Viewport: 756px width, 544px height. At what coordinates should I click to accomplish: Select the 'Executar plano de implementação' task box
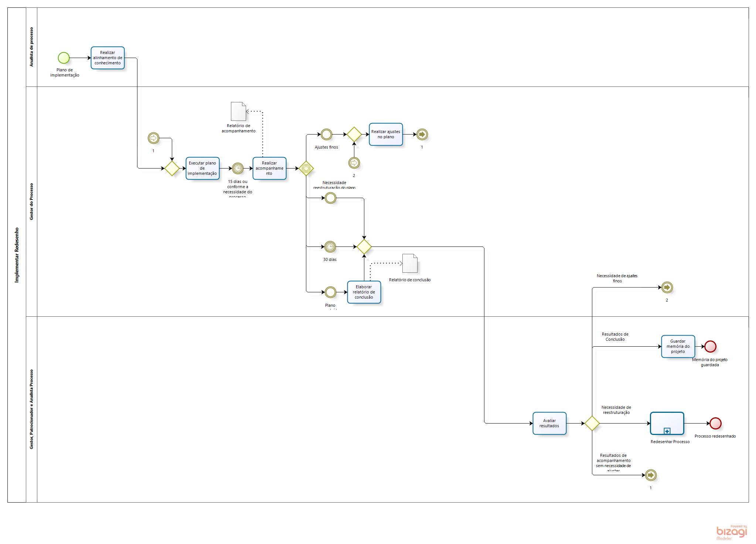coord(202,169)
